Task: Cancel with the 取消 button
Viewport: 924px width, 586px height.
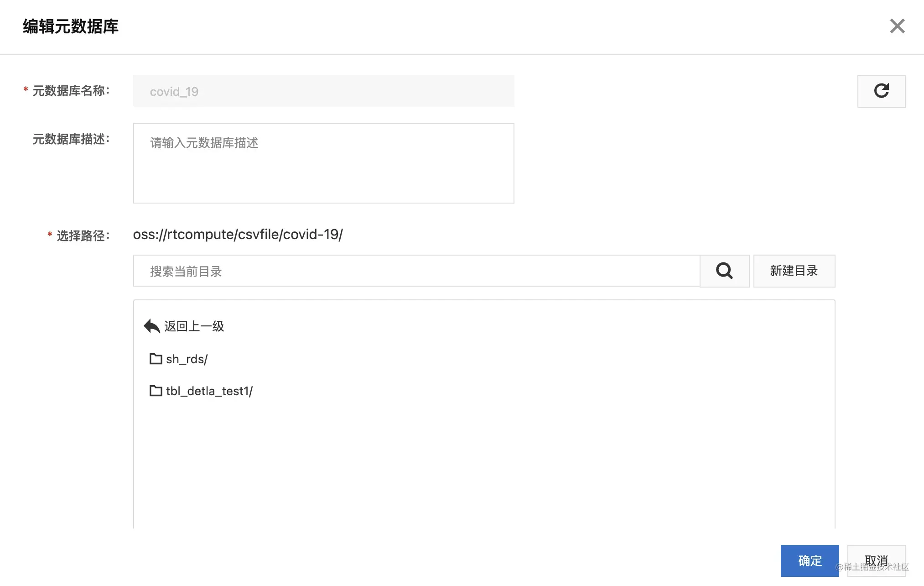Action: point(876,560)
